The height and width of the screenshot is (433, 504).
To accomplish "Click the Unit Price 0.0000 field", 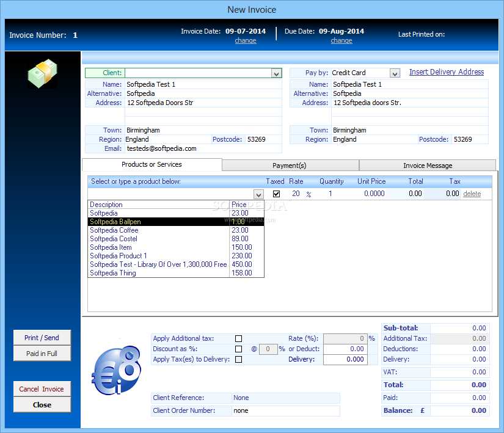I will (374, 194).
